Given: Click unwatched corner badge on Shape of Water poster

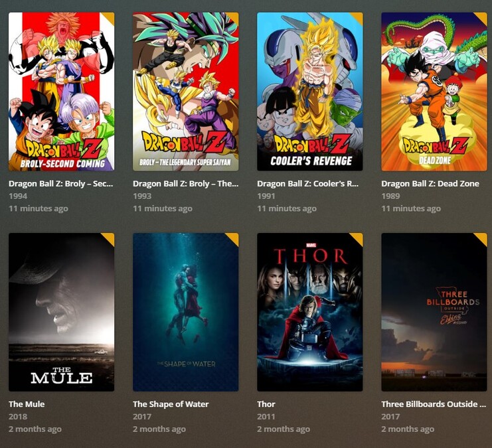Looking at the screenshot, I should pos(234,238).
